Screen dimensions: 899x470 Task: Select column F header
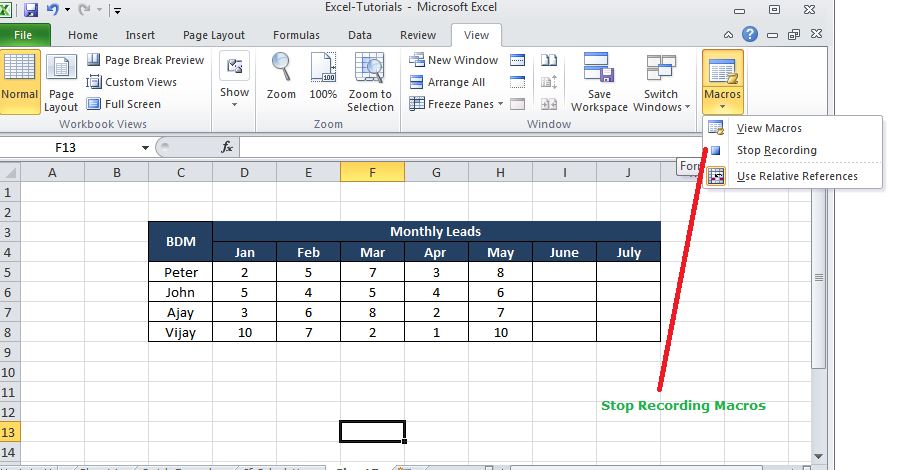(372, 173)
